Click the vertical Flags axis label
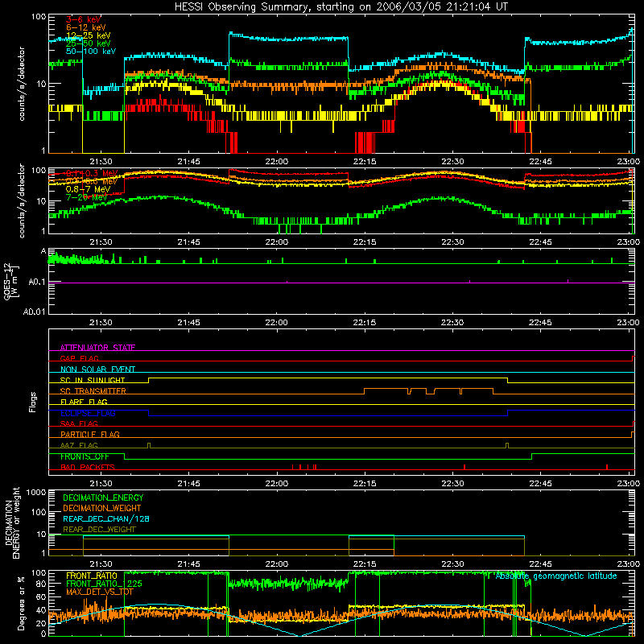 (33, 402)
